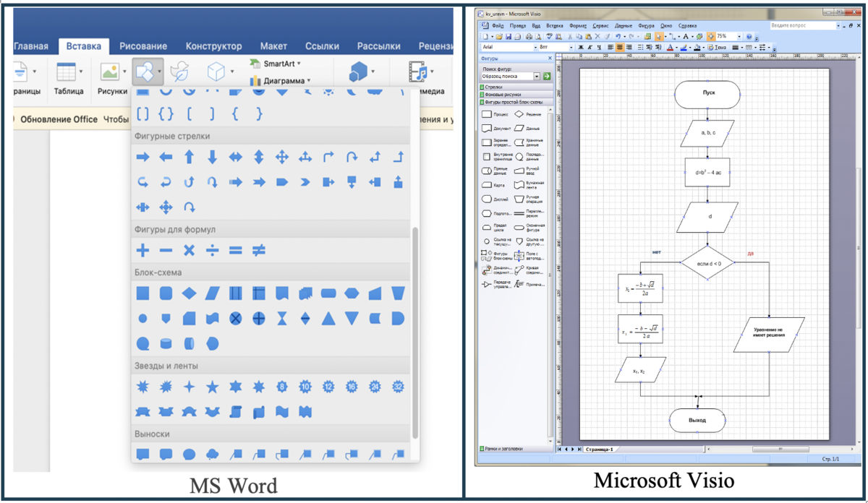Toggle align left in Visio toolbar
The height and width of the screenshot is (503, 868).
tap(610, 47)
